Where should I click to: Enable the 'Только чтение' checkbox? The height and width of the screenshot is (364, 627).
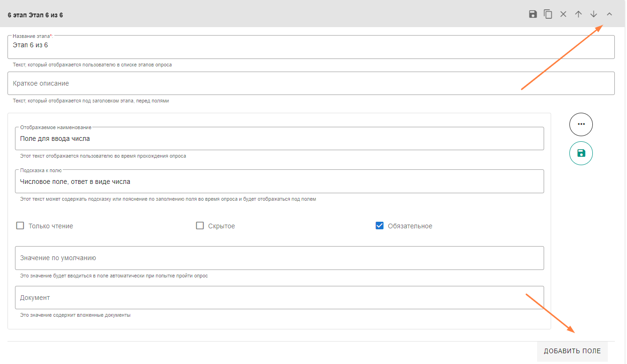tap(20, 226)
